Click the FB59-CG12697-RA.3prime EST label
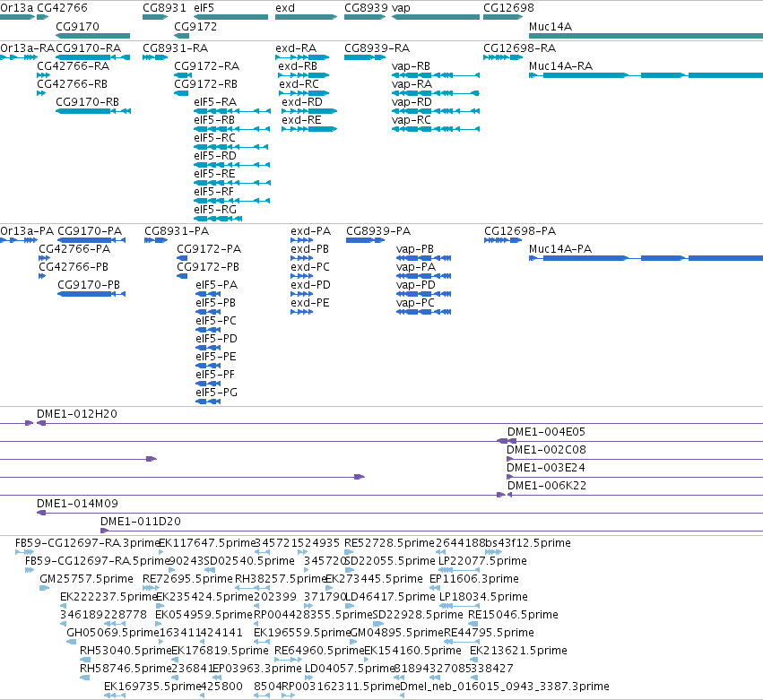This screenshot has width=763, height=700. point(88,542)
